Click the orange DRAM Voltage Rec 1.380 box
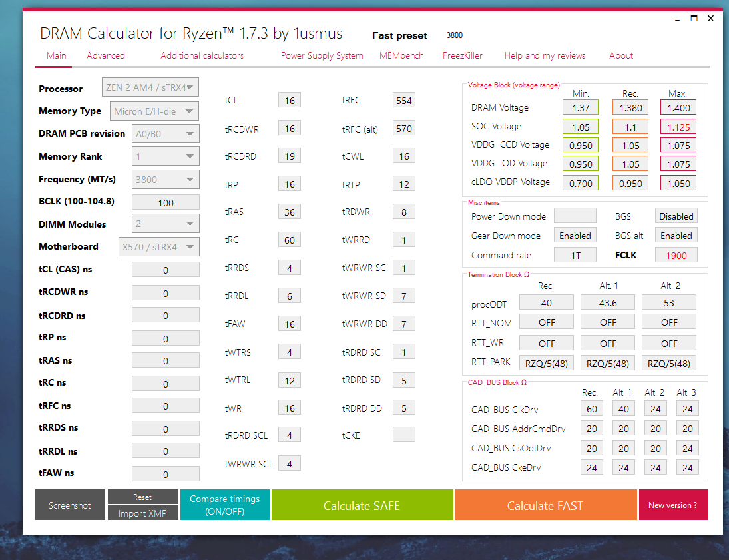729x560 pixels. click(x=630, y=107)
